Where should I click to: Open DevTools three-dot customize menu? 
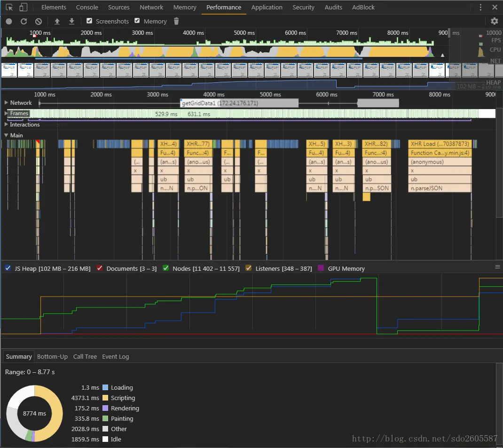(x=480, y=8)
